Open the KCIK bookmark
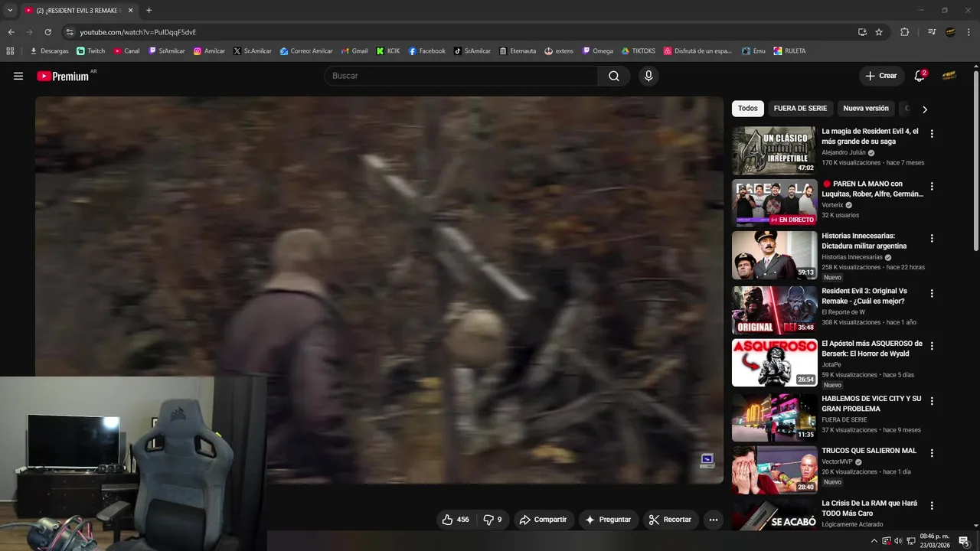 [388, 51]
